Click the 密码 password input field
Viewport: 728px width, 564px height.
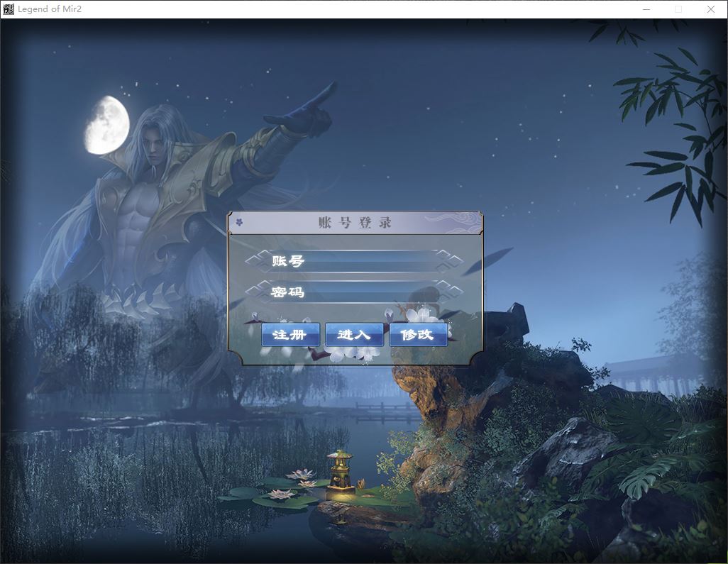point(354,292)
